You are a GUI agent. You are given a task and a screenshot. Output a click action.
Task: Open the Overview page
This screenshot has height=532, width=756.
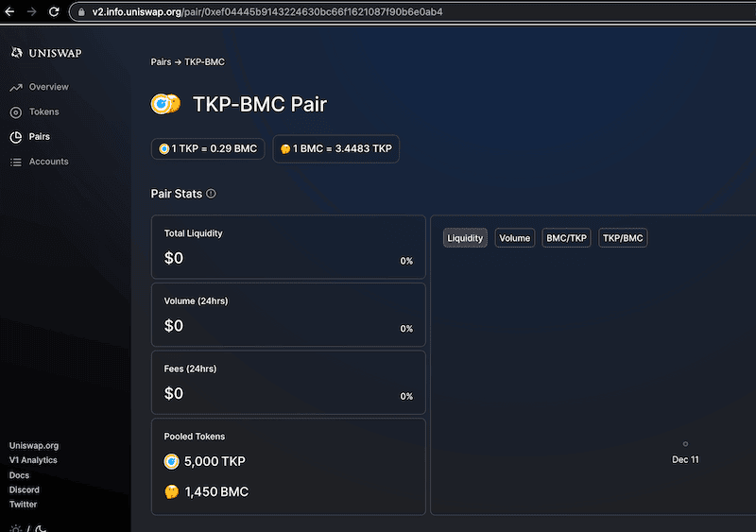[x=49, y=87]
